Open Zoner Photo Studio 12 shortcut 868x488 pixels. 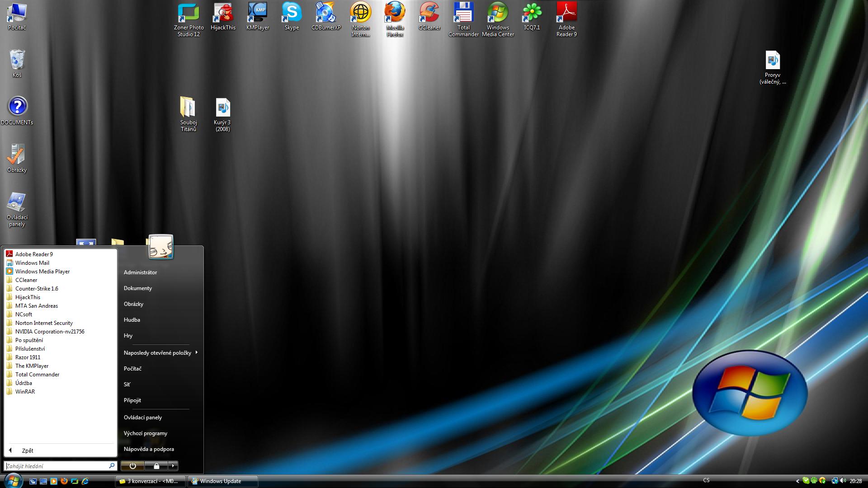pos(189,14)
